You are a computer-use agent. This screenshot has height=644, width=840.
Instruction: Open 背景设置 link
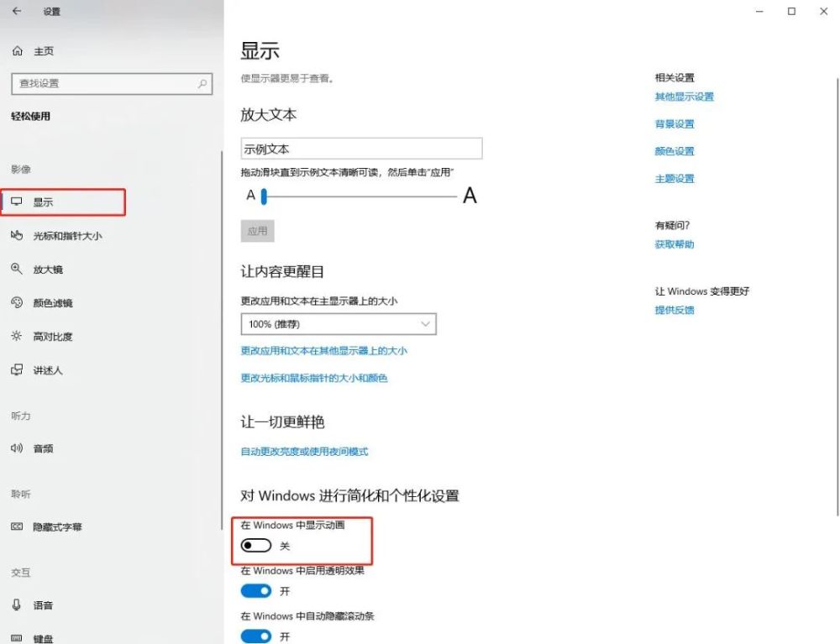[675, 124]
